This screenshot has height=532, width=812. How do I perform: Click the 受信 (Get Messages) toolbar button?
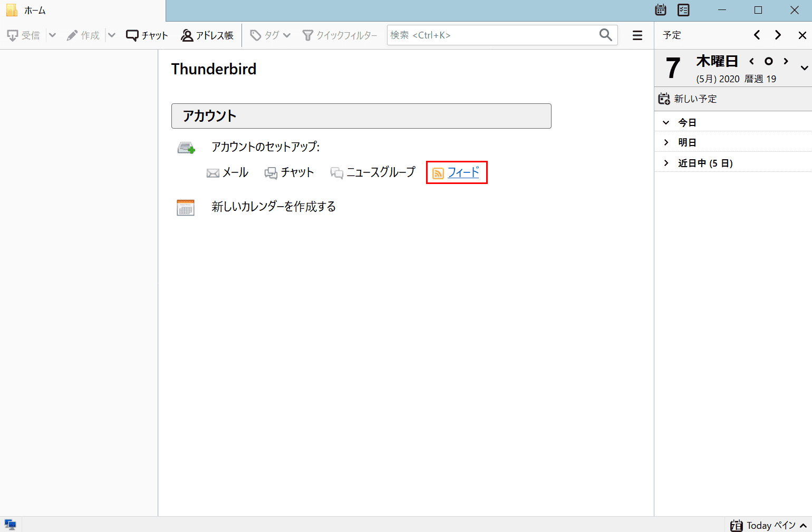tap(24, 35)
